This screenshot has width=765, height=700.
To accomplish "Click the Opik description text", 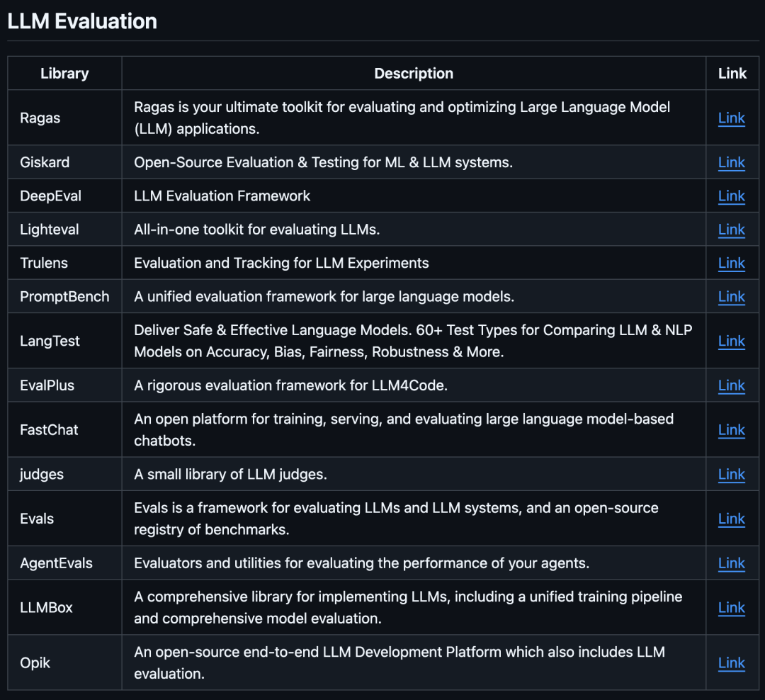I will tap(399, 663).
